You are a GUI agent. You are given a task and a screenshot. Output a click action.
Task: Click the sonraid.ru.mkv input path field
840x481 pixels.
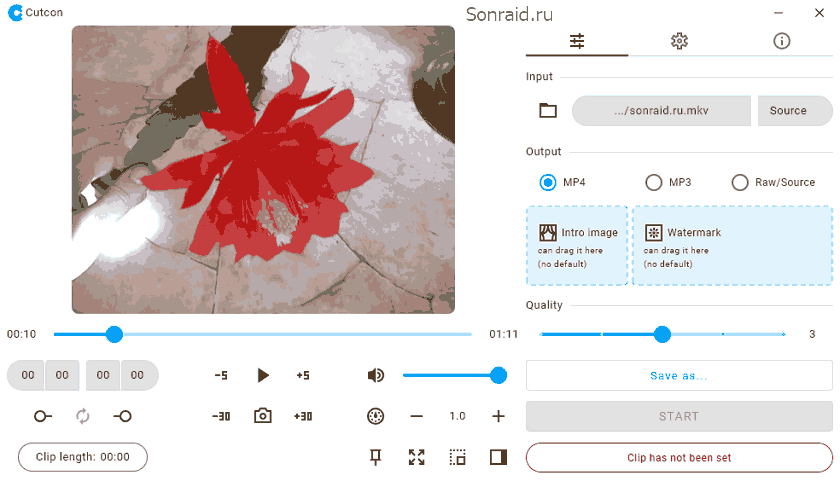point(661,111)
